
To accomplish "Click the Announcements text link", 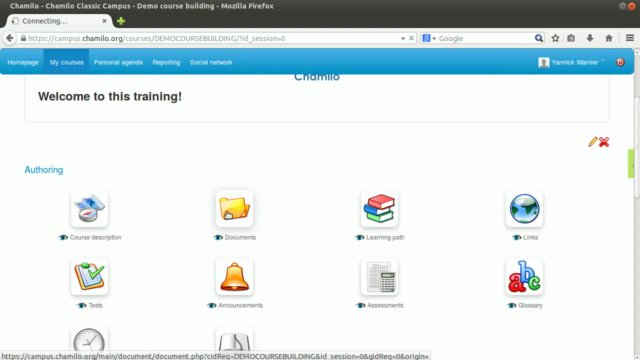I will point(240,305).
